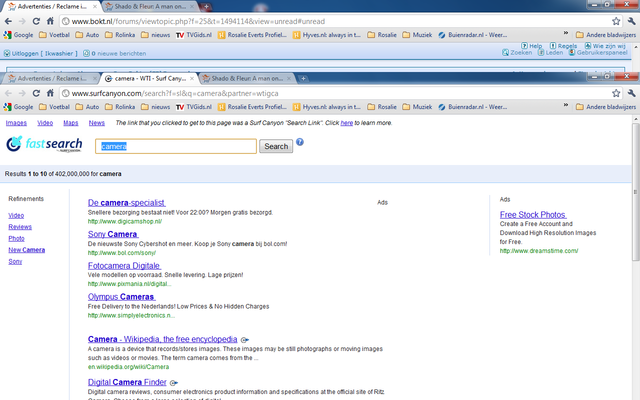Refine results by Reviews

click(x=20, y=227)
